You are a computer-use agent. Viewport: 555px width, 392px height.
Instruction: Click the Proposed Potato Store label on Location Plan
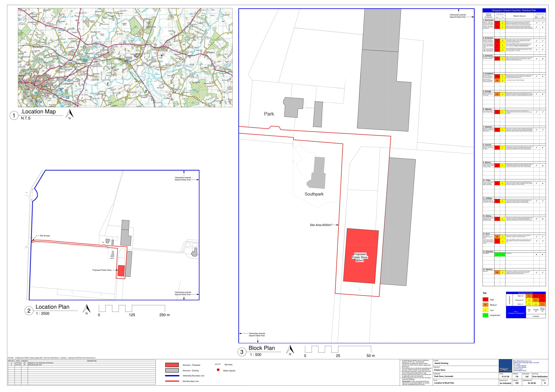(x=102, y=270)
